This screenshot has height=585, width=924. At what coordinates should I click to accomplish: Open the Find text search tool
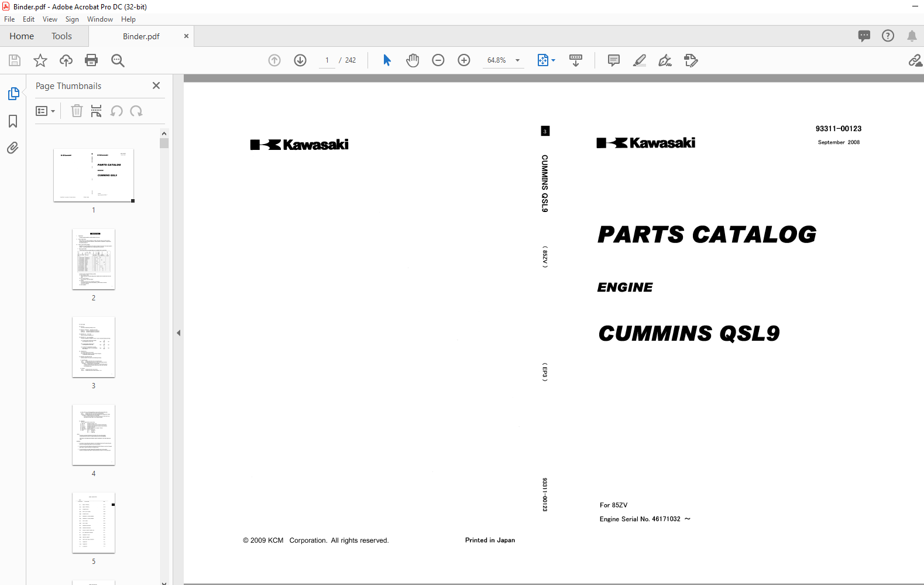(x=118, y=60)
